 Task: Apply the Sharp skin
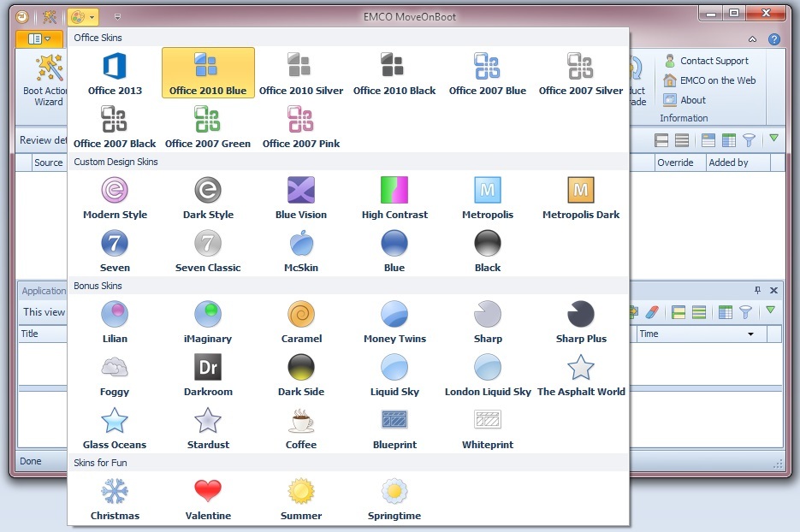pyautogui.click(x=488, y=322)
